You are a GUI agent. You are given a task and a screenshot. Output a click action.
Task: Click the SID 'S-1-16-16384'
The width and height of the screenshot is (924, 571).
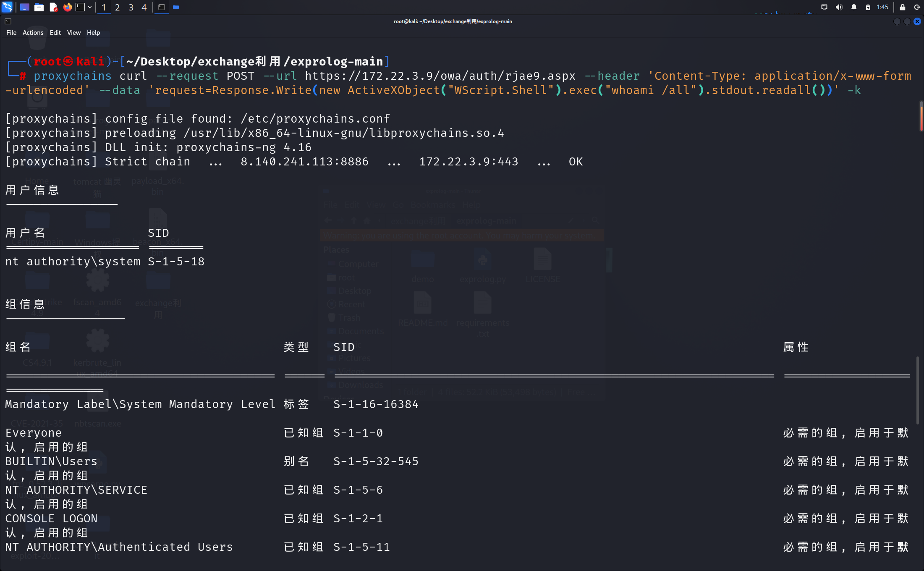(376, 404)
